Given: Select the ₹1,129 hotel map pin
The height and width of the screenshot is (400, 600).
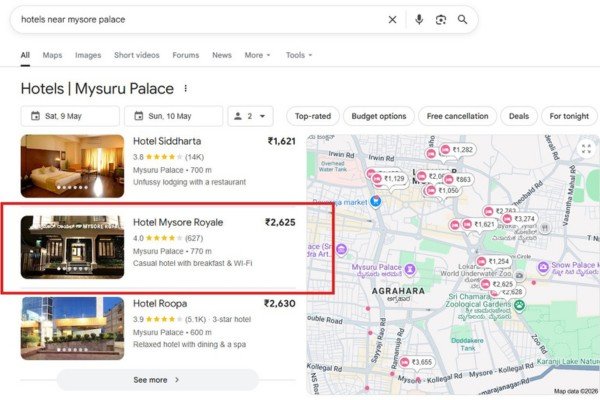Looking at the screenshot, I should 389,179.
